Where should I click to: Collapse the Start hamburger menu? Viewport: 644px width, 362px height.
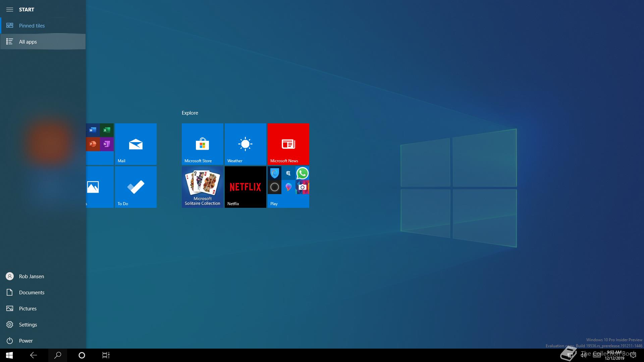click(10, 9)
